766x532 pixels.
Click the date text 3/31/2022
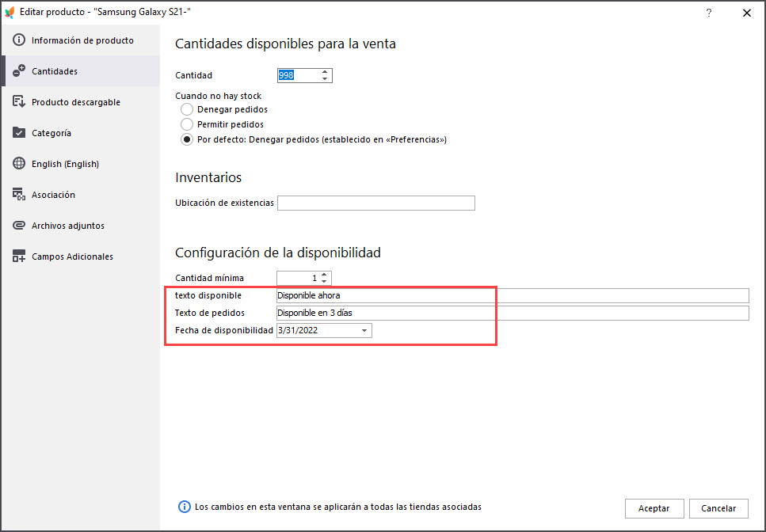pos(298,330)
